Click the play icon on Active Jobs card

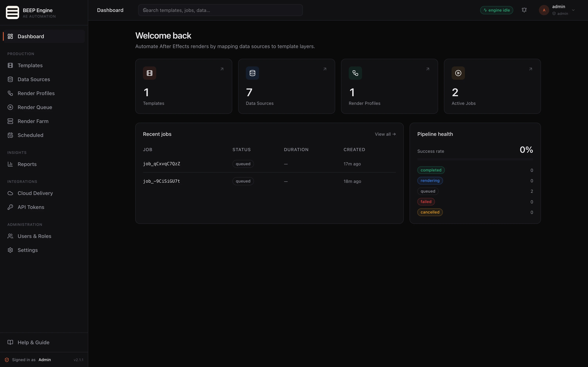pyautogui.click(x=458, y=73)
